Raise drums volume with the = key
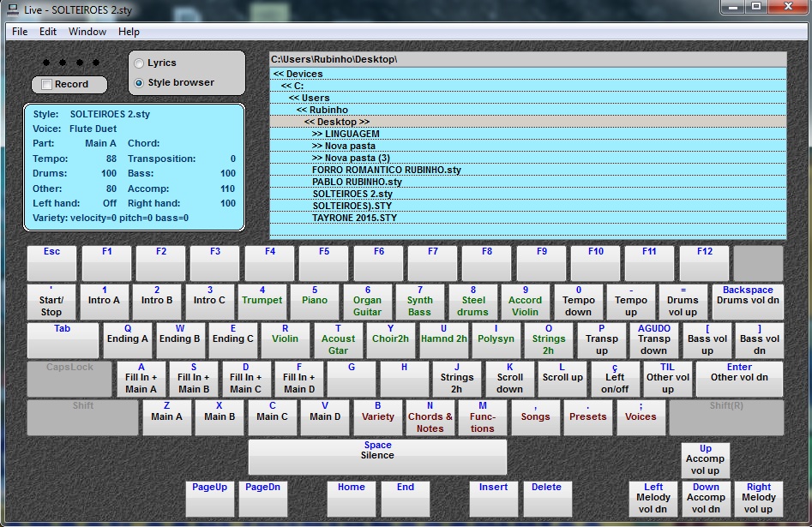 point(683,302)
